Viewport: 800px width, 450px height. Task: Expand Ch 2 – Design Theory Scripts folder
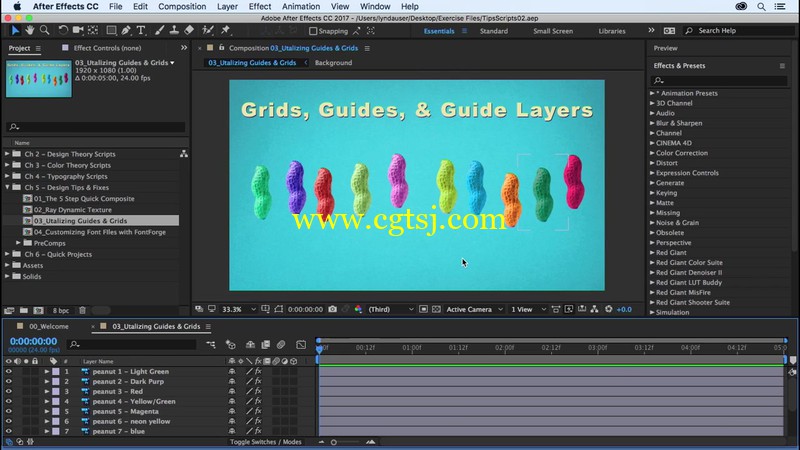(x=7, y=154)
